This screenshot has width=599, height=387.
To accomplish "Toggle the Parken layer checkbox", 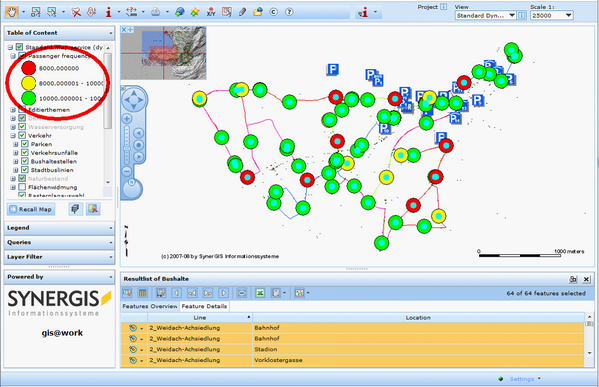I will [25, 144].
